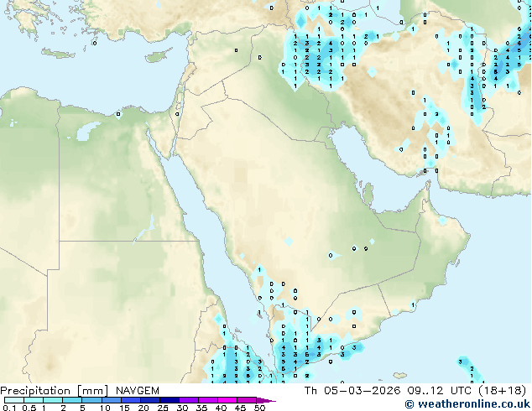Click the '50' legend label
Image resolution: width=532 pixels, height=411 pixels.
[259, 408]
